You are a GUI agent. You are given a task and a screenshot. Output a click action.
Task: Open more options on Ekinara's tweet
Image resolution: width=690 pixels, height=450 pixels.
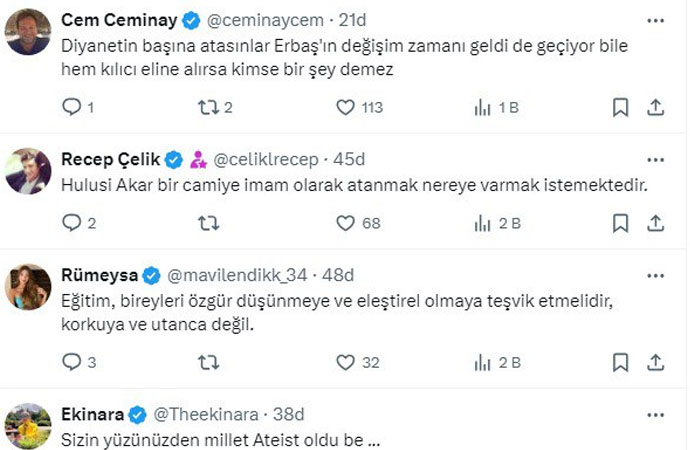[x=655, y=413]
